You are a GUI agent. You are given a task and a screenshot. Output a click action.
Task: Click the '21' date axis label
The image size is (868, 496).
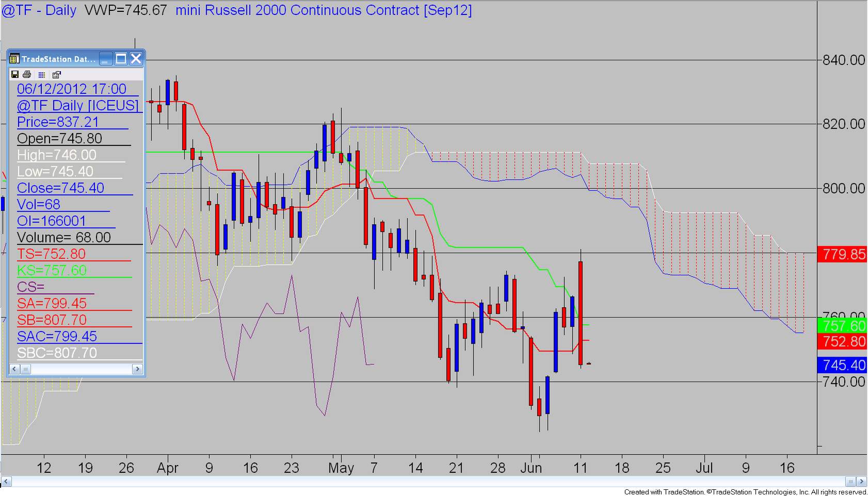point(456,468)
